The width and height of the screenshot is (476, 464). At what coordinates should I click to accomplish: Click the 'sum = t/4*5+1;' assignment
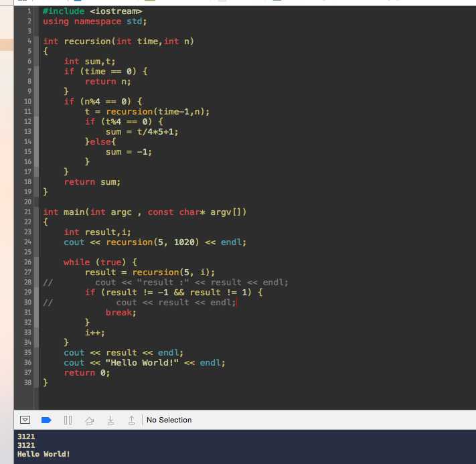142,132
